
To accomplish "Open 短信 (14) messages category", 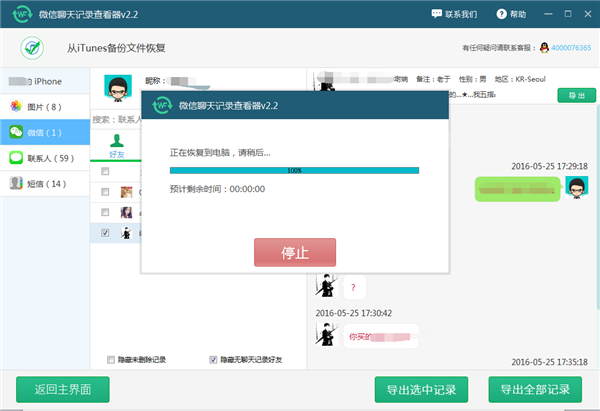I will (45, 184).
